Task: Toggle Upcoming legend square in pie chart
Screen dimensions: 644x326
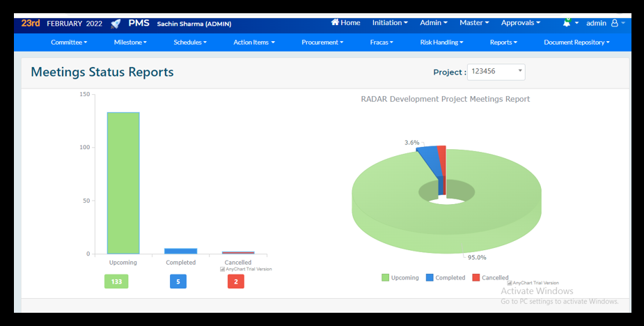Action: (x=385, y=277)
